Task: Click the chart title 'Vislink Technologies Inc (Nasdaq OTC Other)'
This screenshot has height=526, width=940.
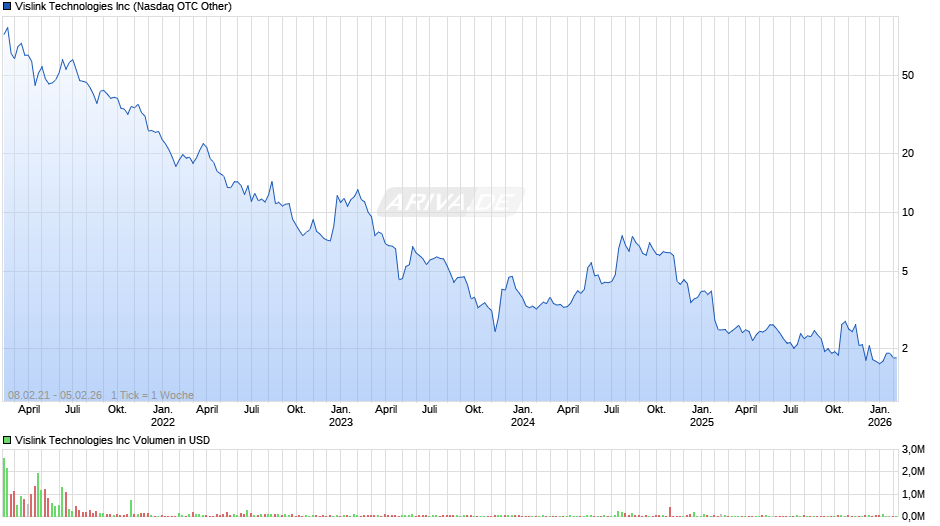Action: coord(123,7)
